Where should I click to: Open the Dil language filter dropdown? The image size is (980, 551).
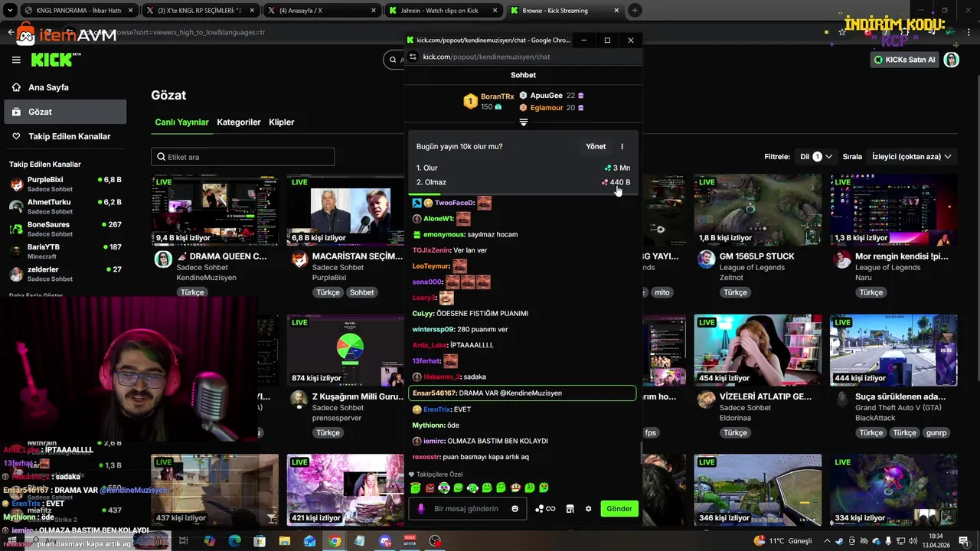click(x=815, y=157)
